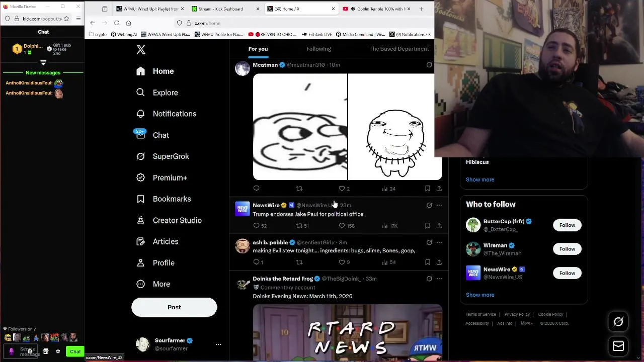644x362 pixels.
Task: Open Doinks the Retard Frog profile name
Action: point(283,279)
